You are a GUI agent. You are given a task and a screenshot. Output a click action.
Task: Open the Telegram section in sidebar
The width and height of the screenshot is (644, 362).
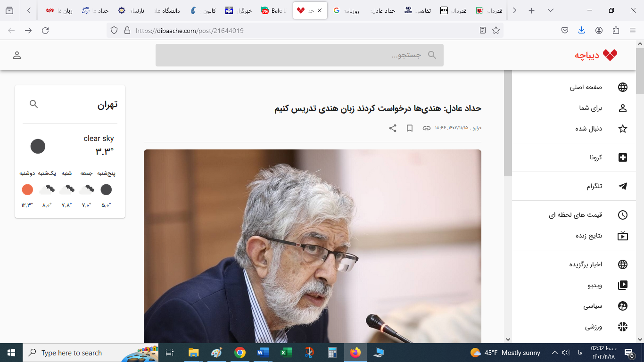(x=594, y=186)
